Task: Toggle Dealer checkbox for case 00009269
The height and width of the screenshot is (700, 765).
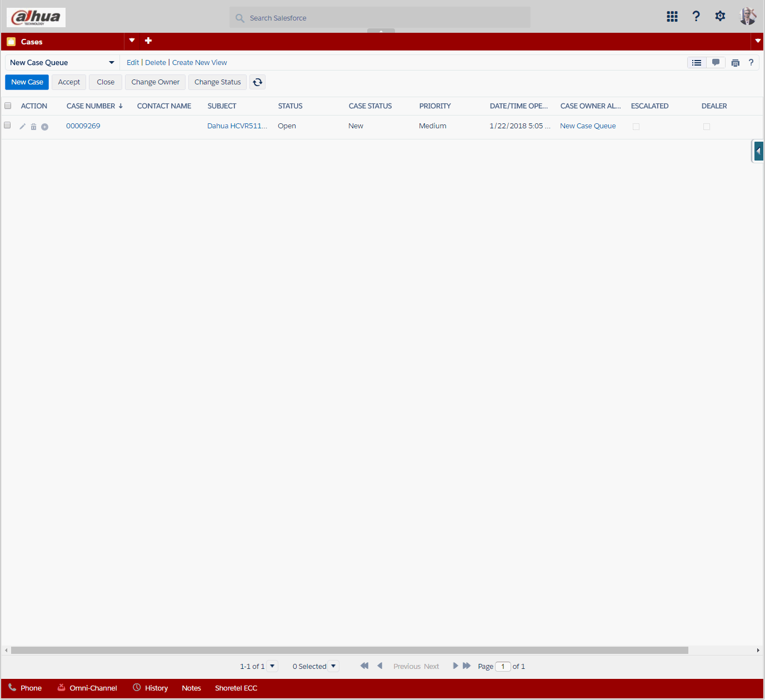Action: 707,127
